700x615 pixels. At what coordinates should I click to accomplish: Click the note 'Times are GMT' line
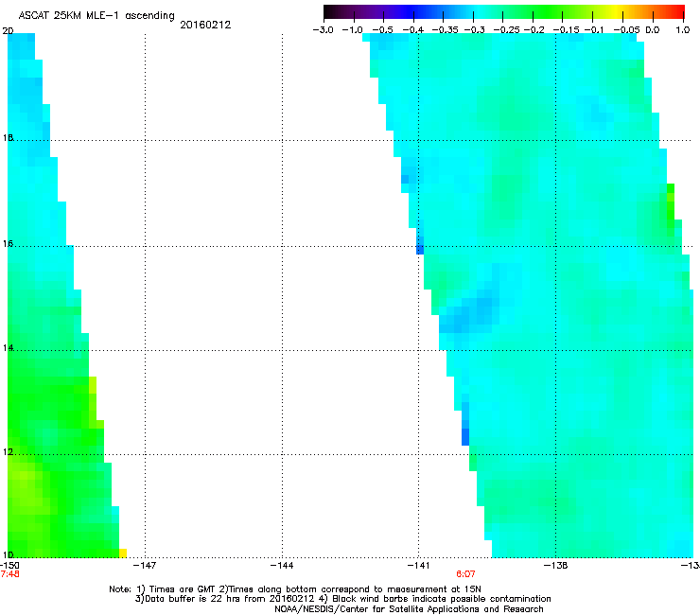(x=294, y=589)
